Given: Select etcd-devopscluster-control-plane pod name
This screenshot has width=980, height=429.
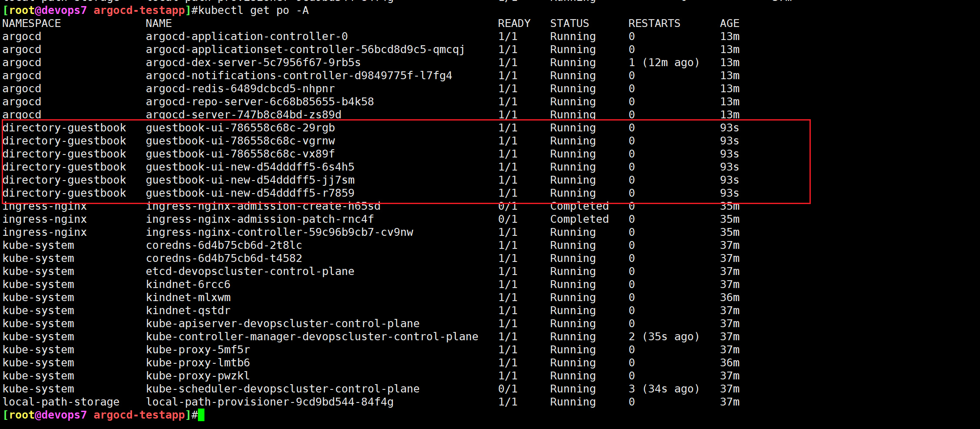Looking at the screenshot, I should tap(250, 271).
